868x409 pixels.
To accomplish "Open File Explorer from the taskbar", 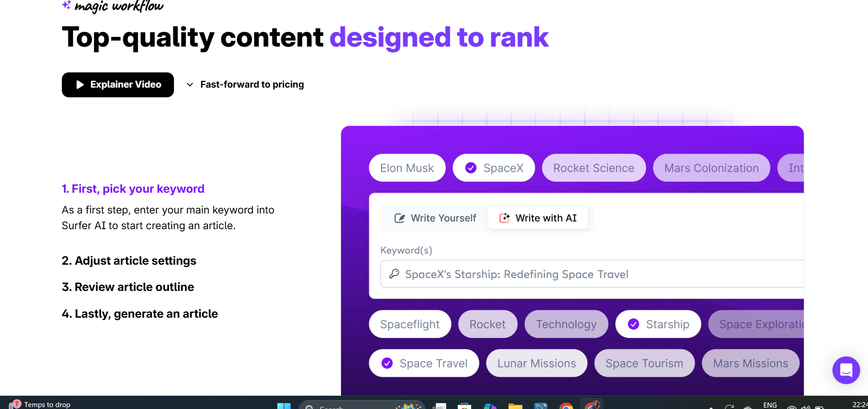I will click(x=515, y=406).
